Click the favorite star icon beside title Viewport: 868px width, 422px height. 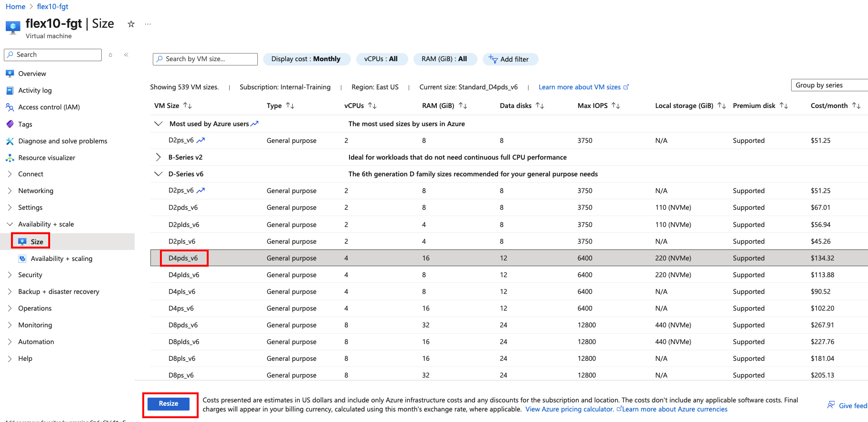click(131, 24)
